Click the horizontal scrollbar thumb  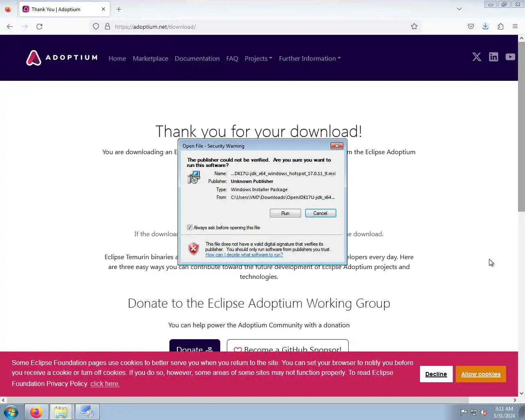[237, 400]
